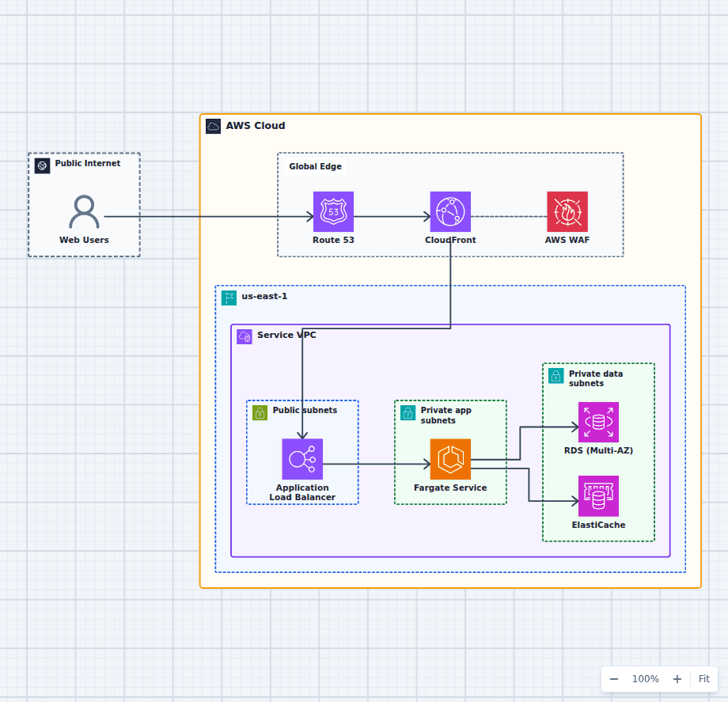This screenshot has width=728, height=702.
Task: Click the AWS Cloud group icon
Action: (213, 127)
